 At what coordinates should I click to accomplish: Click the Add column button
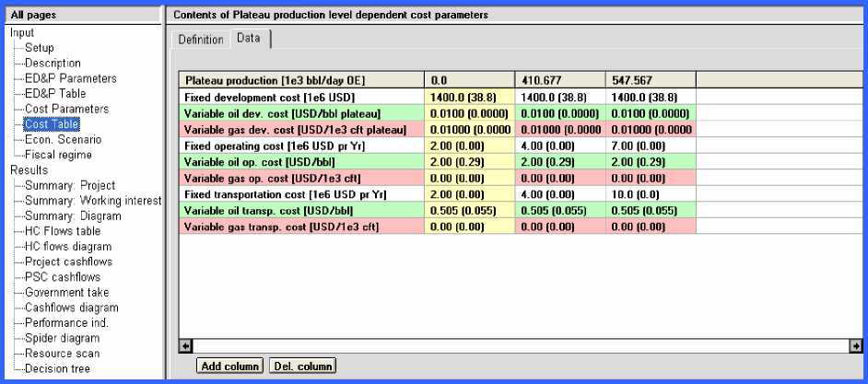point(229,367)
